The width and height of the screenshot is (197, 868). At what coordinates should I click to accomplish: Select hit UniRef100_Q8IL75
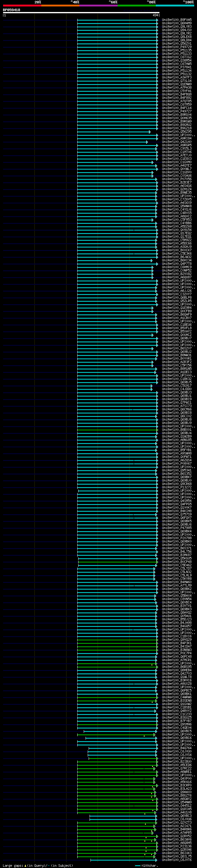click(x=176, y=856)
